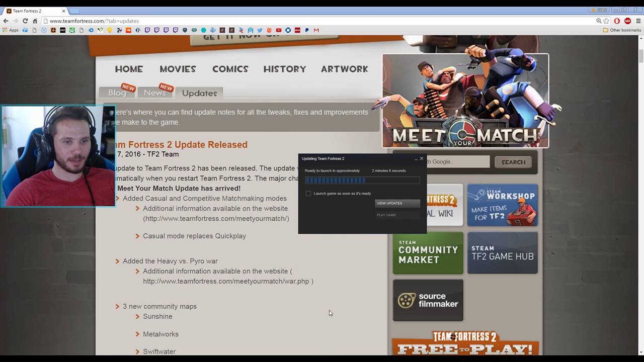Click the "Sunshine" map entry

(x=157, y=316)
